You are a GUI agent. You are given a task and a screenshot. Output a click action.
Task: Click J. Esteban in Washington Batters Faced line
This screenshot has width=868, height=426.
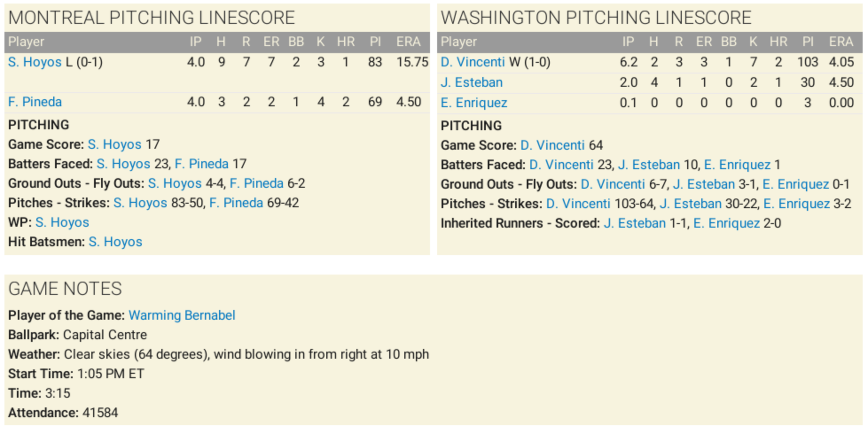649,165
